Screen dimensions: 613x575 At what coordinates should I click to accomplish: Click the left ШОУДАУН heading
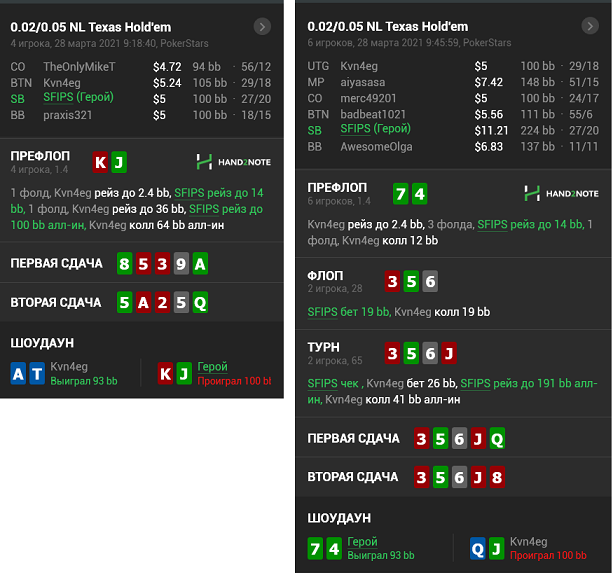coord(42,343)
